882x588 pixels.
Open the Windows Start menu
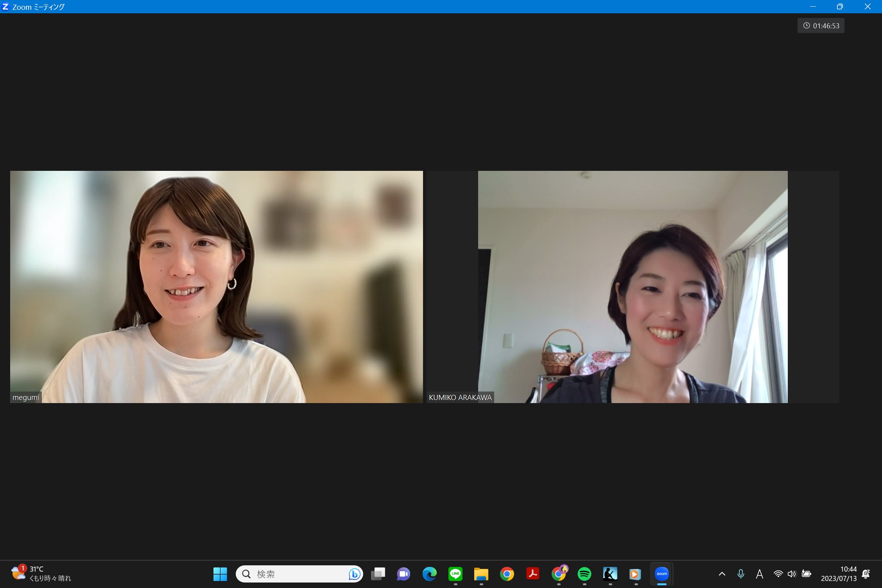220,574
